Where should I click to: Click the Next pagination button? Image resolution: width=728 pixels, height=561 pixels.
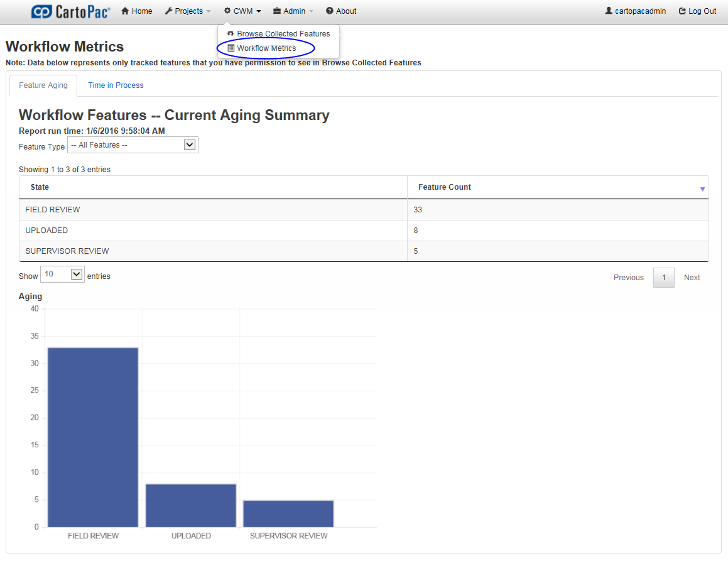692,277
